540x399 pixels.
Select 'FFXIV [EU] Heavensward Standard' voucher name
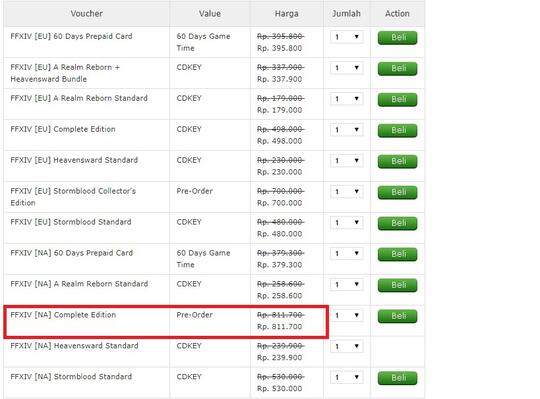click(74, 160)
